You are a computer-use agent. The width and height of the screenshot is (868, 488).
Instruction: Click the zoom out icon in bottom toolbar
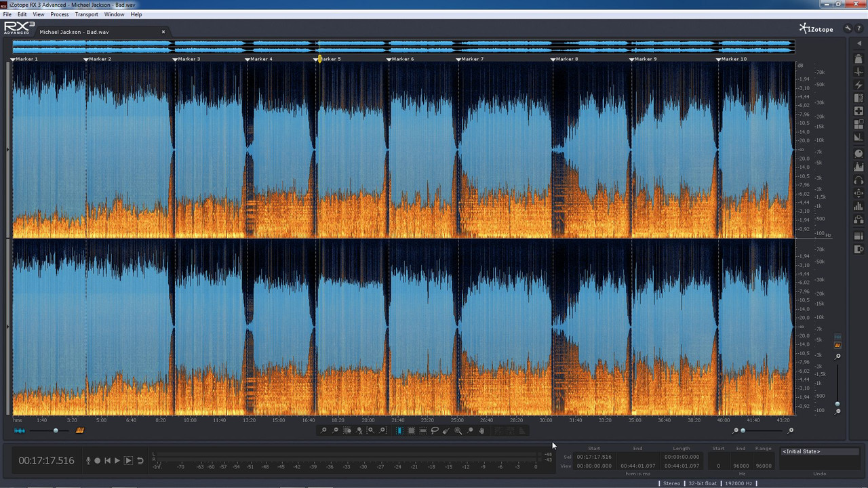coord(335,430)
